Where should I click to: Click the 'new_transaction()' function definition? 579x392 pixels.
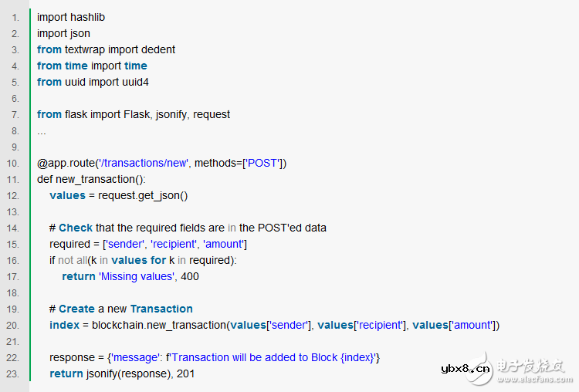click(101, 179)
